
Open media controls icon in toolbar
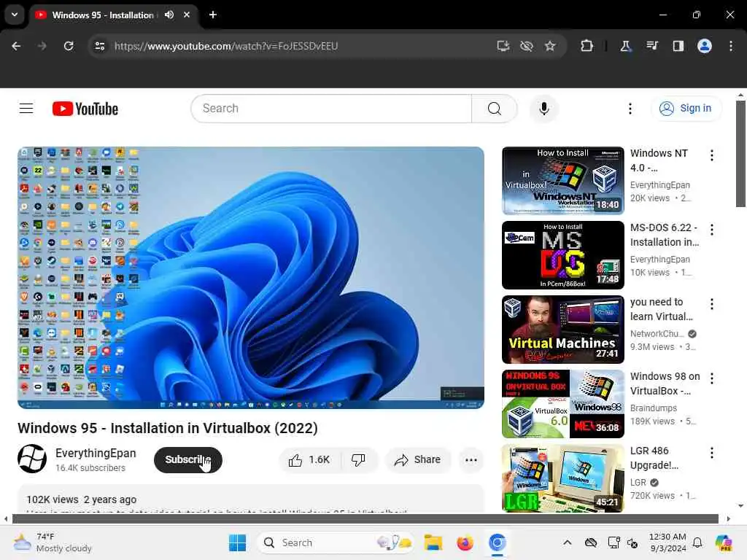(651, 46)
